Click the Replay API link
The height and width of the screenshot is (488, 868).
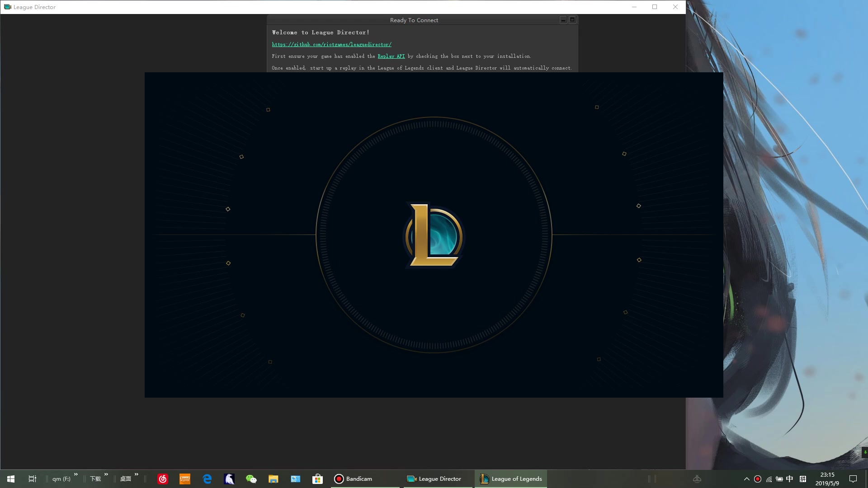[x=391, y=56]
